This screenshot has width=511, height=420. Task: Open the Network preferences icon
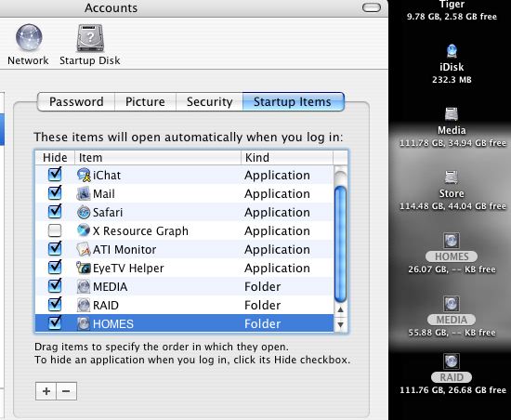coord(29,37)
